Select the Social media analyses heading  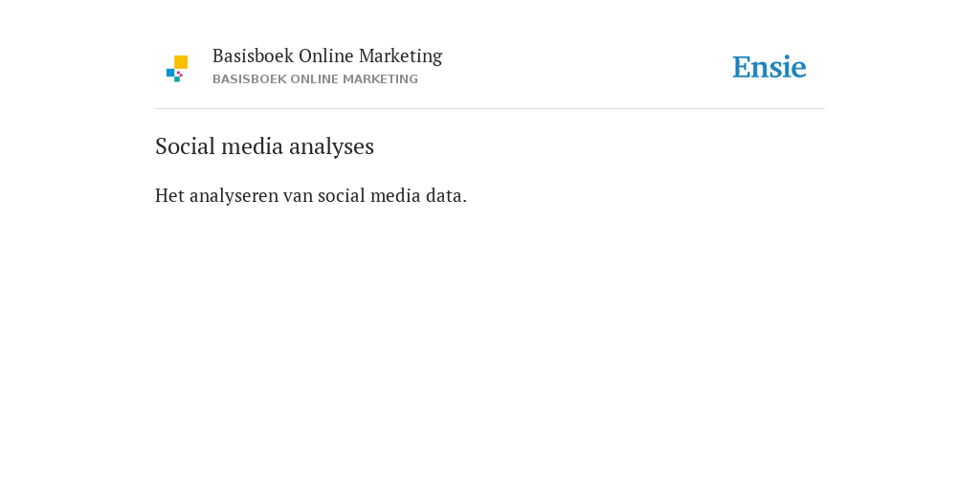click(x=264, y=146)
